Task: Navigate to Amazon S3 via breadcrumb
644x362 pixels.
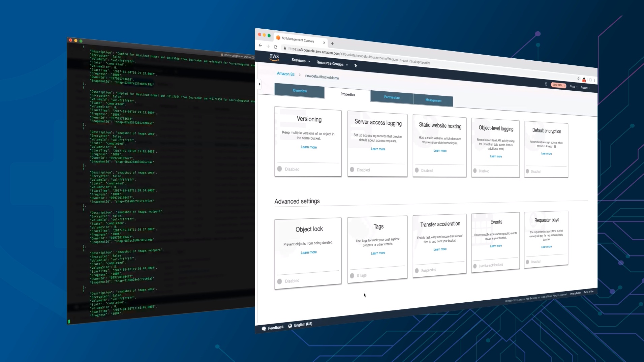Action: click(x=285, y=74)
